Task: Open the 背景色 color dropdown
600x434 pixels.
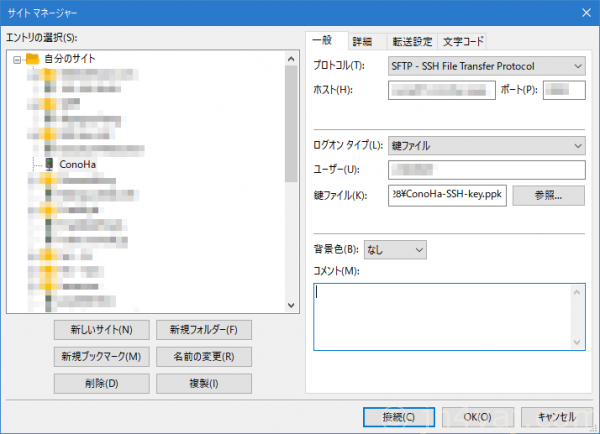Action: [396, 248]
